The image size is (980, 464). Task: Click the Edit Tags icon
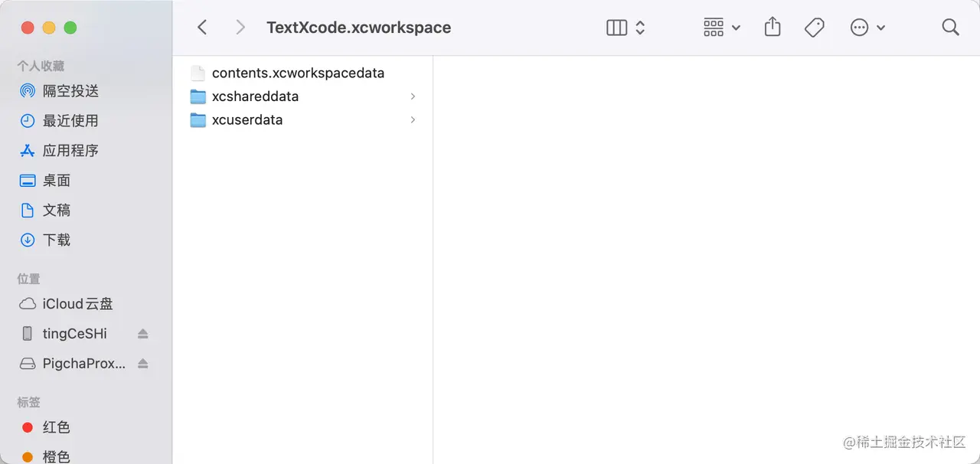(815, 28)
